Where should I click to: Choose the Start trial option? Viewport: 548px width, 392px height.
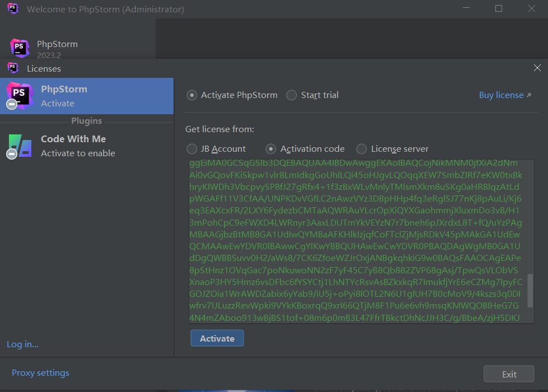(292, 95)
